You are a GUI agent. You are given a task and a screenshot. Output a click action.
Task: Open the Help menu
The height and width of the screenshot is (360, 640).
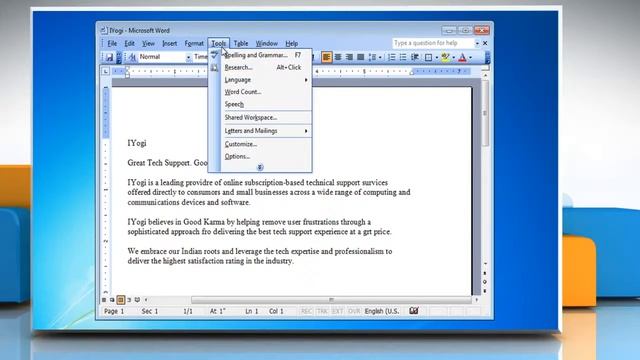pos(291,43)
